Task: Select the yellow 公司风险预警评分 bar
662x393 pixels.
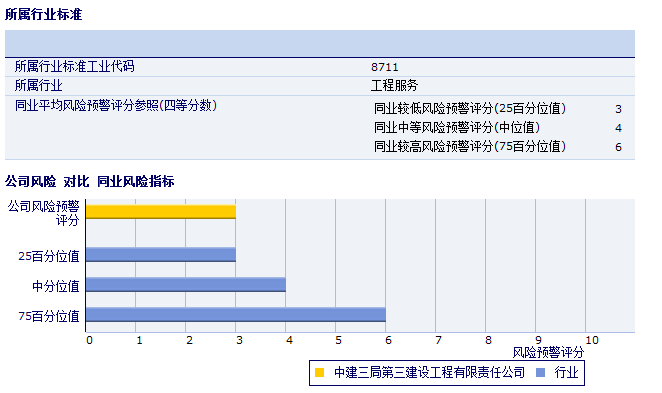Action: pos(161,212)
